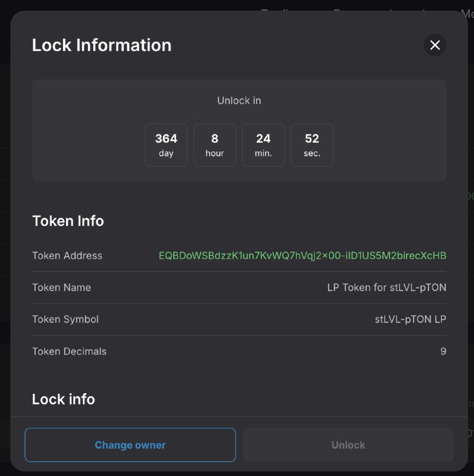Click the Token Info heading

coord(68,221)
